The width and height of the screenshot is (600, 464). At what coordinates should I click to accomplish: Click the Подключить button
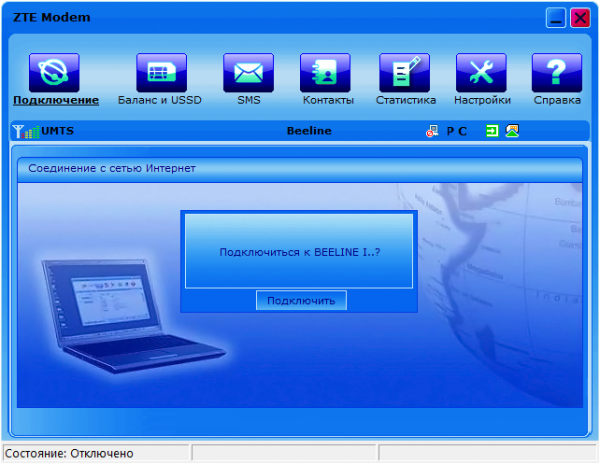pos(302,300)
